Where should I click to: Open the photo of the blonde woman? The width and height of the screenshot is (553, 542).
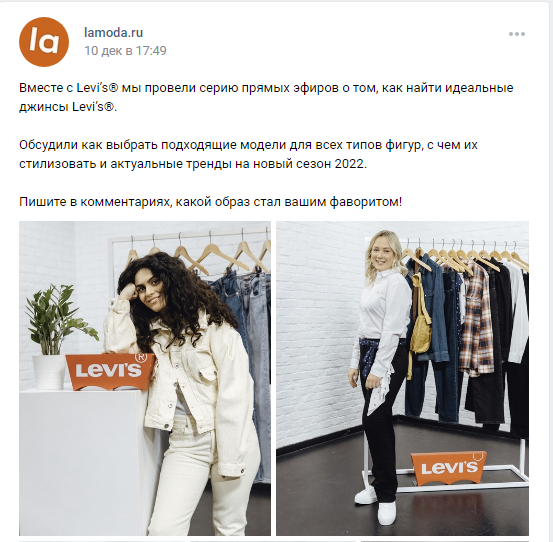(x=402, y=378)
